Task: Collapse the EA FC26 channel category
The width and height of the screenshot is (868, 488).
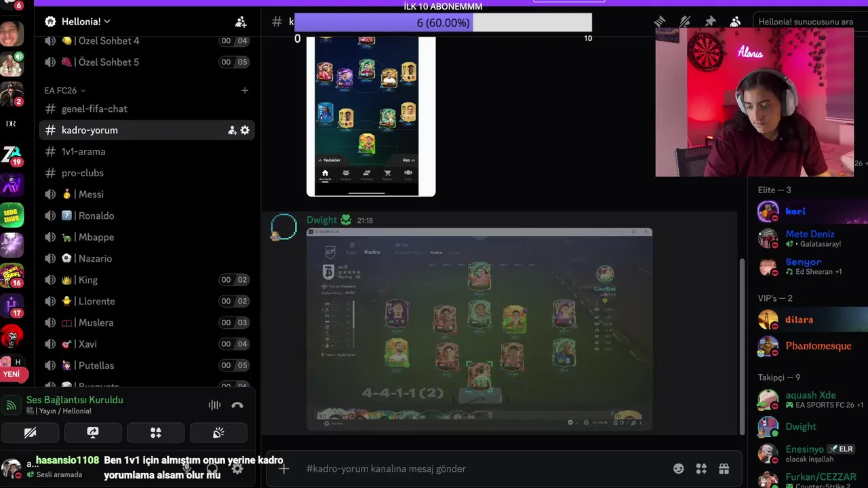Action: 64,90
